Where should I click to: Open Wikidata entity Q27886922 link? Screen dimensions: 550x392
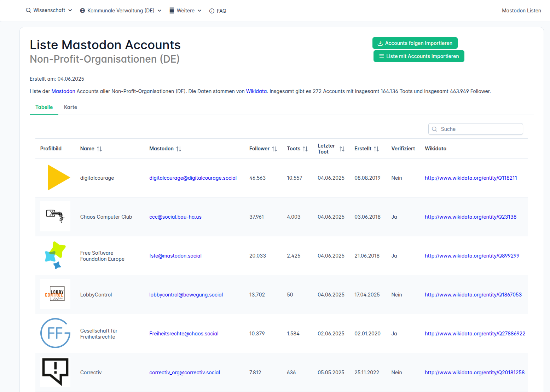point(475,334)
